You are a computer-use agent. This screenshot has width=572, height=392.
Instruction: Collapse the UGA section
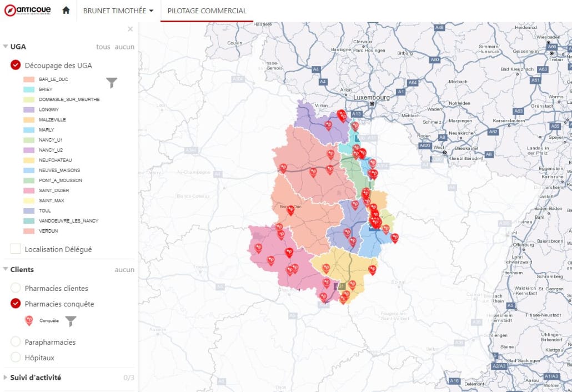pyautogui.click(x=6, y=47)
